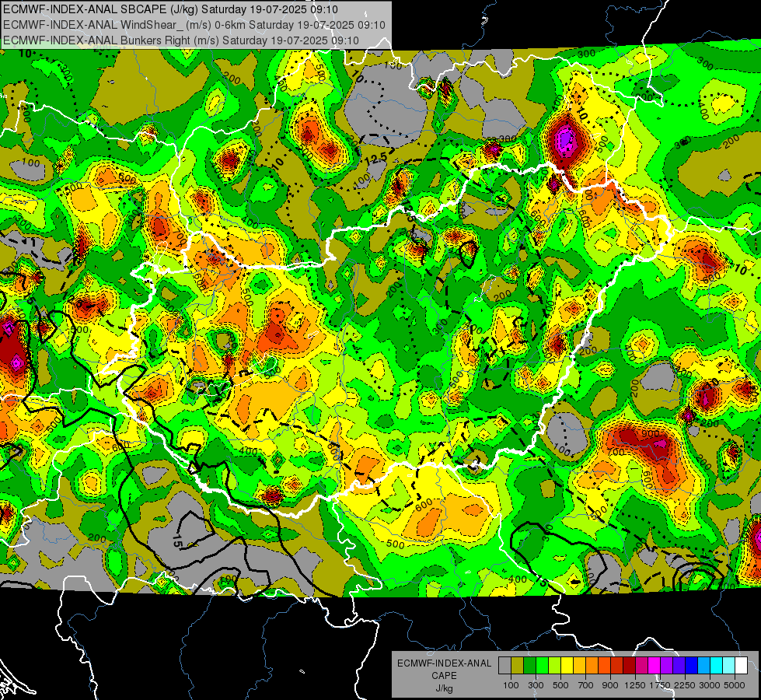Select the brick red legend swatch after 900
761x700 pixels.
pos(617,666)
